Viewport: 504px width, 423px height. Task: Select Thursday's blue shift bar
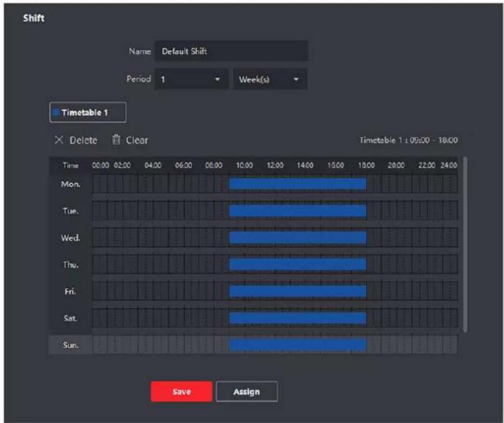297,265
